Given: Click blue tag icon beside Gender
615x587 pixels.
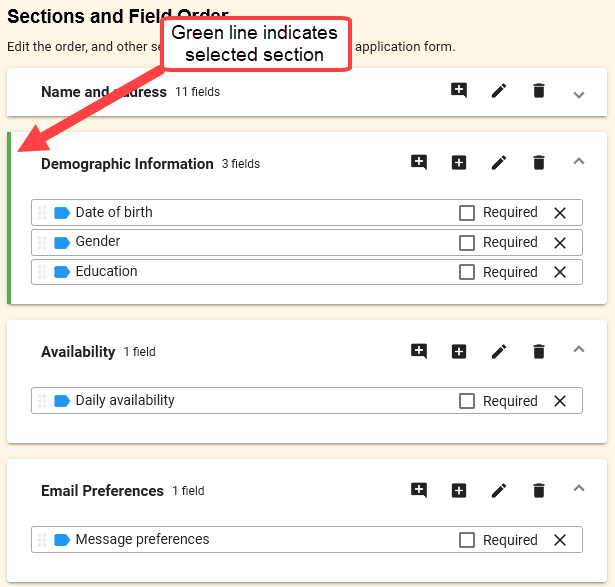Looking at the screenshot, I should click(62, 243).
